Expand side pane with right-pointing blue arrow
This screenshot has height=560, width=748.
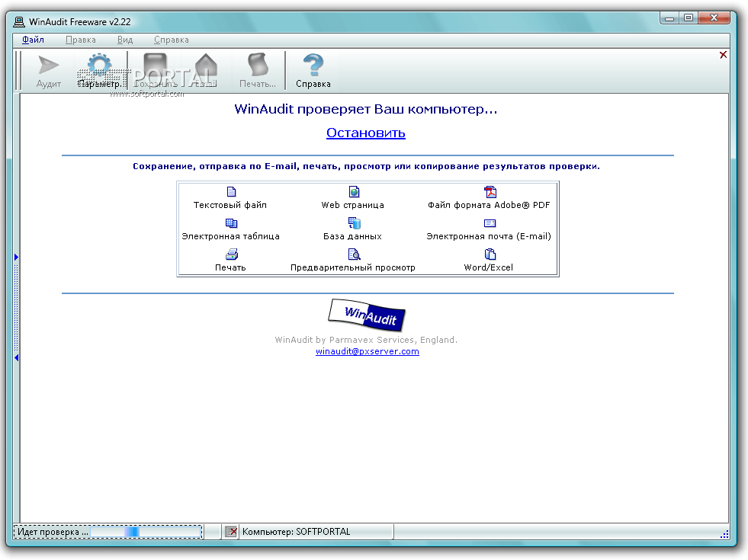(16, 258)
